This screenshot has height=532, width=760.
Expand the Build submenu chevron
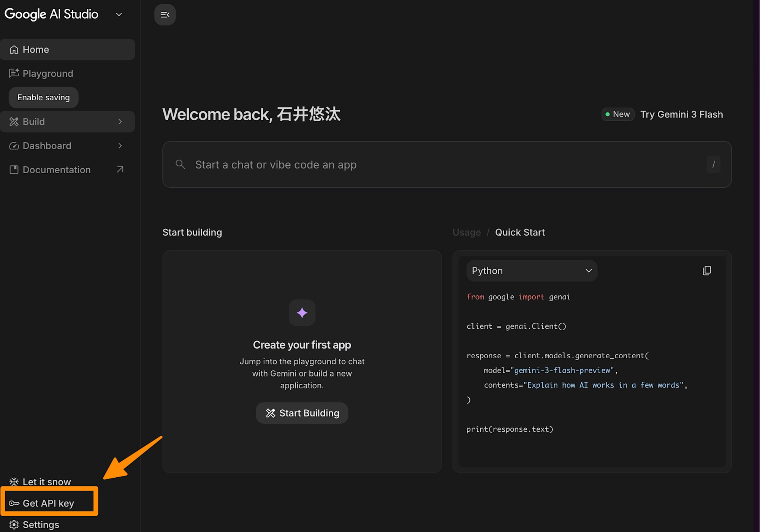[120, 122]
